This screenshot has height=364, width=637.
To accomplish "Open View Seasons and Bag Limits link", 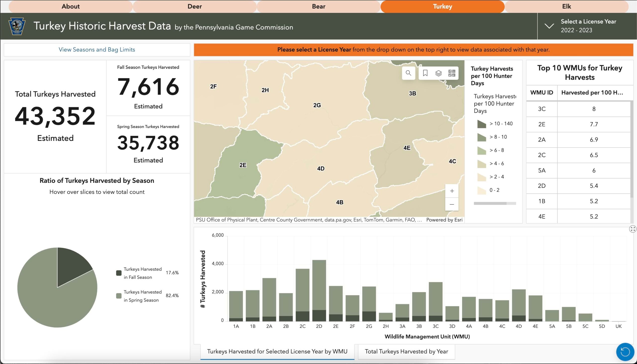I will (x=97, y=50).
